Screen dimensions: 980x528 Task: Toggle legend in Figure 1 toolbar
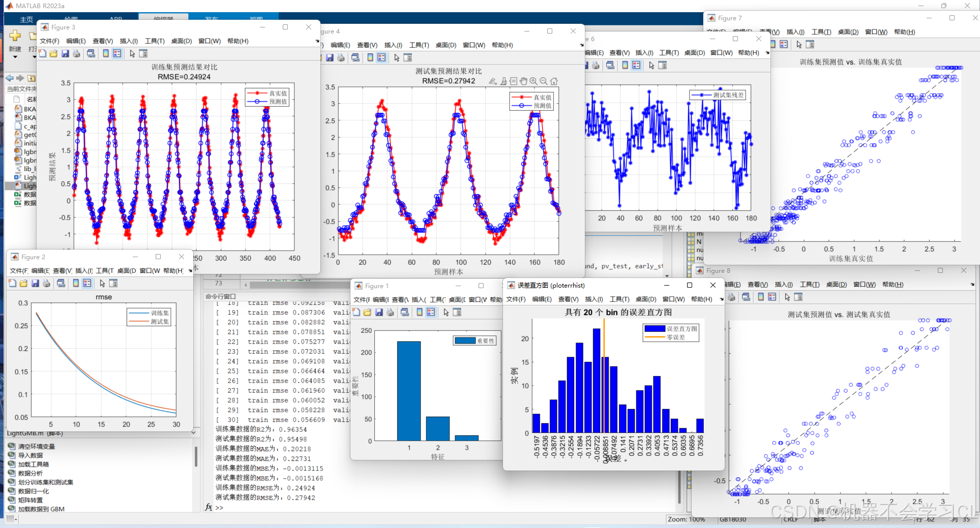(431, 313)
